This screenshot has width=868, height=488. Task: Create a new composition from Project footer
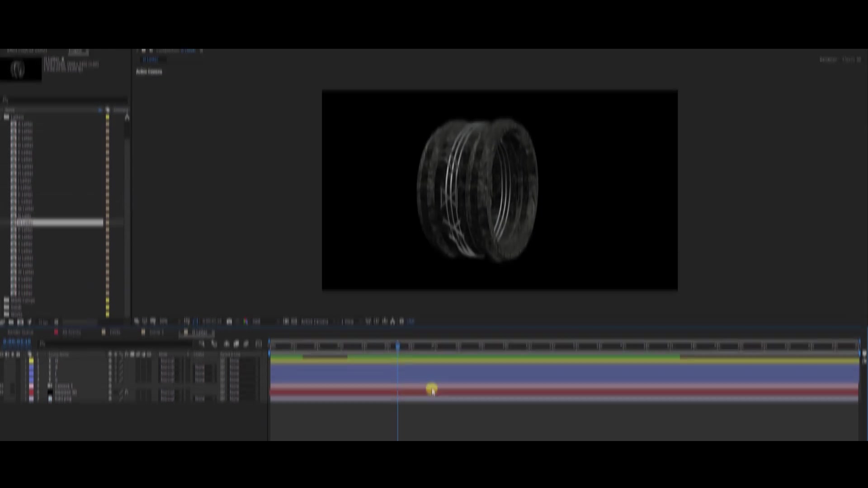(20, 322)
